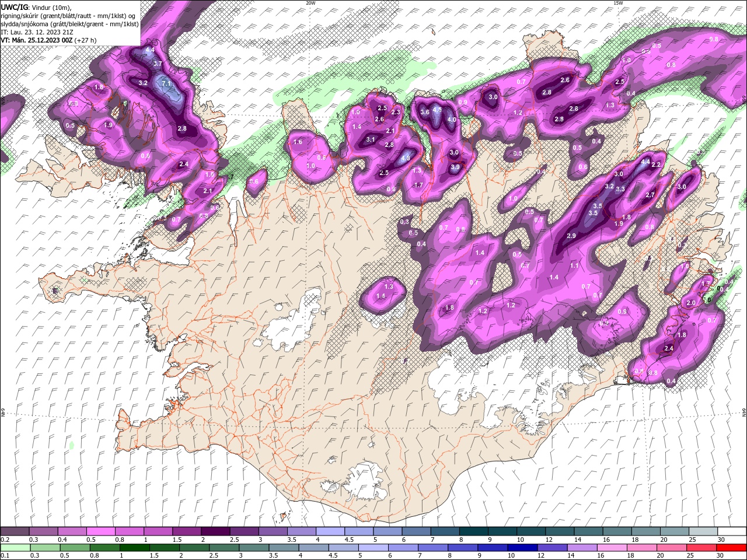
Task: Click the 'slydda/snjókoma' legend description line
Action: tap(69, 24)
